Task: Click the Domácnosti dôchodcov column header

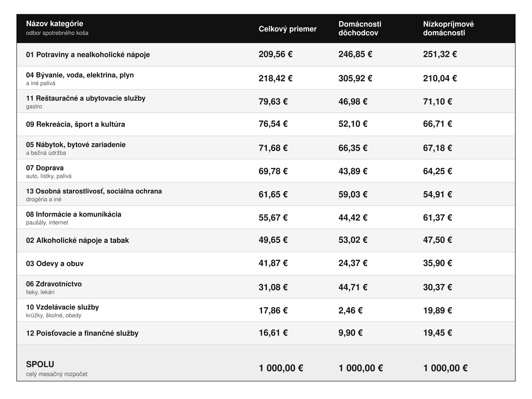Action: tap(360, 28)
